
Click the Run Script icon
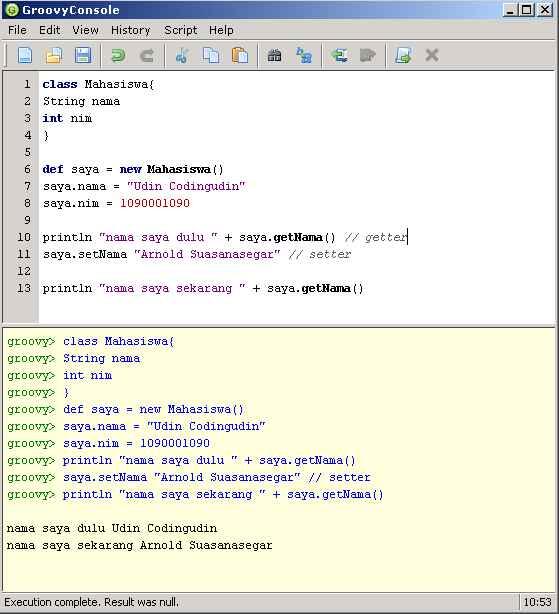[403, 55]
